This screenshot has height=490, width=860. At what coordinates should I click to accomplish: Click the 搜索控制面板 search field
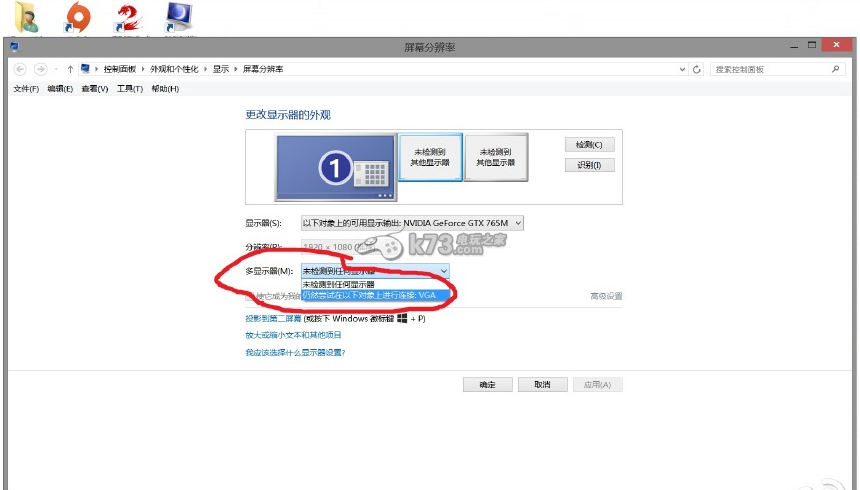[x=768, y=69]
